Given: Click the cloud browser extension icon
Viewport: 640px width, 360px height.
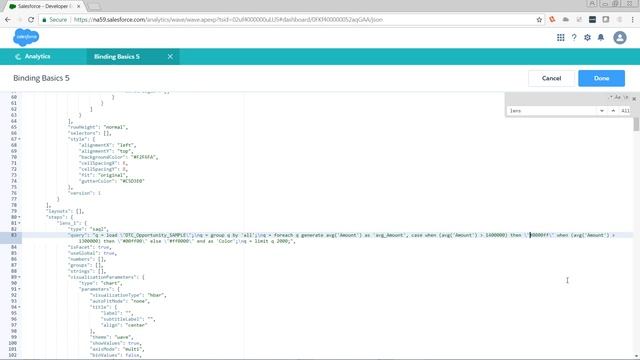Looking at the screenshot, I should (x=566, y=19).
